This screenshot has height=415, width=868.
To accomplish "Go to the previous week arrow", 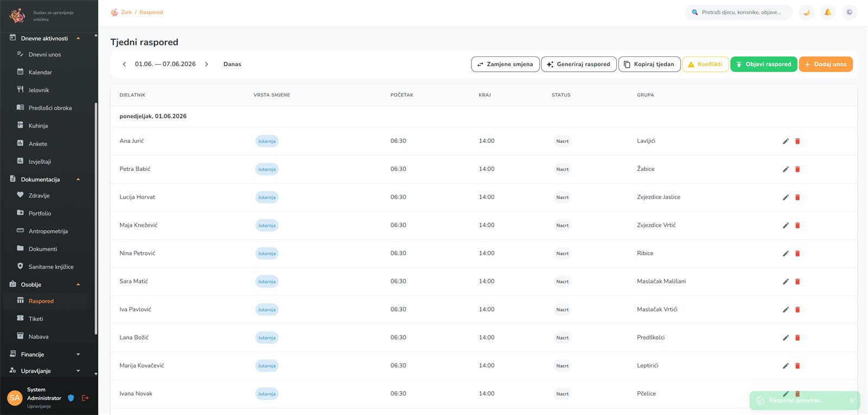I will click(124, 64).
